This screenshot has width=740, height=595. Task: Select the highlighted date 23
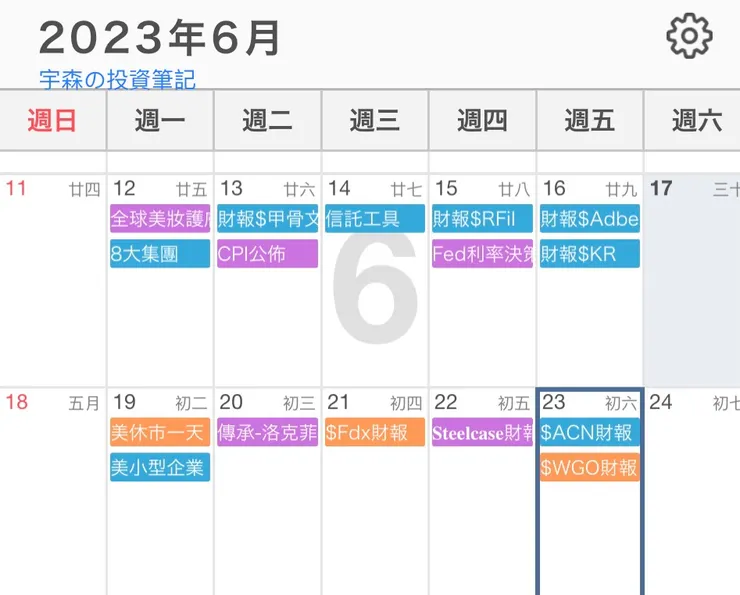point(554,402)
